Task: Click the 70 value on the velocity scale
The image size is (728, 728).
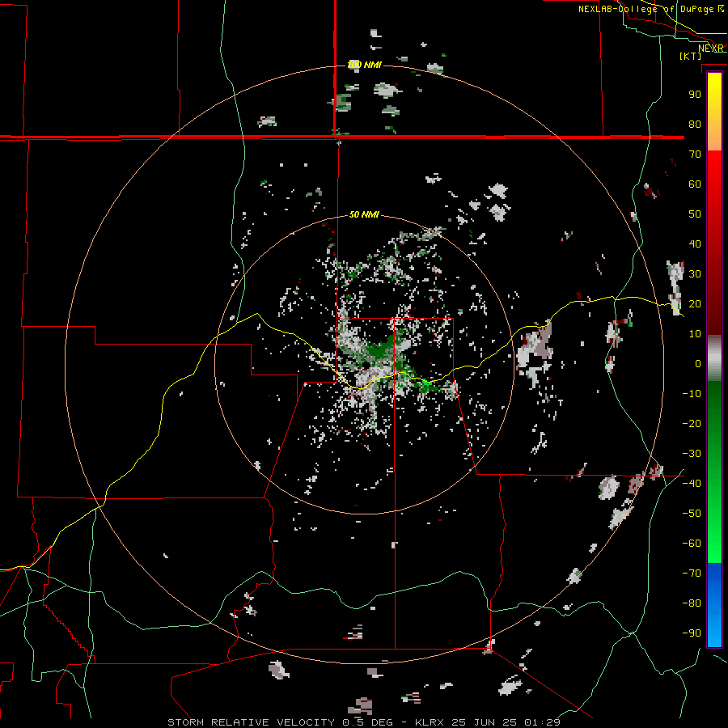Action: tap(695, 154)
